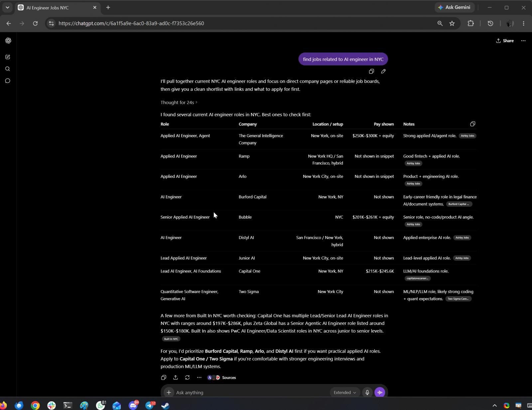Launch voice mode purple button
Screen dimensions: 532x410
[x=380, y=392]
